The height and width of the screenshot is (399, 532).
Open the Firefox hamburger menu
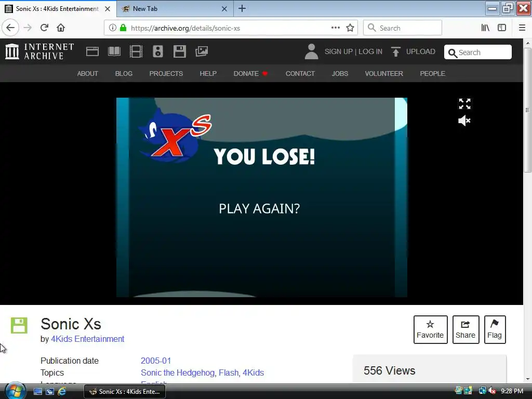(522, 28)
